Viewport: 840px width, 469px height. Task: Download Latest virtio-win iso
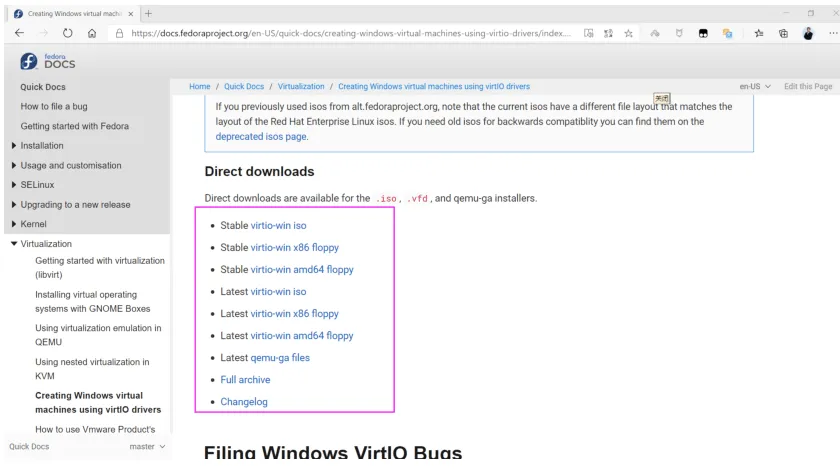[x=279, y=292]
